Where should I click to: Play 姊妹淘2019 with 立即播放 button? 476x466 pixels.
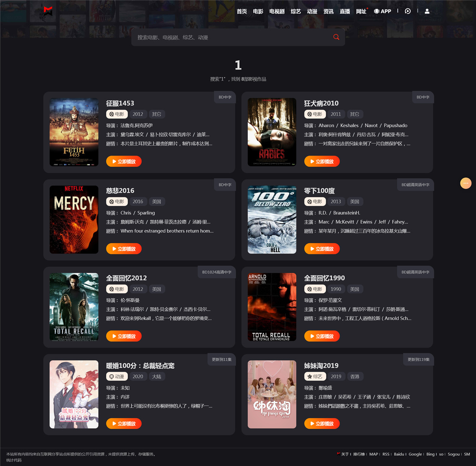click(x=322, y=424)
